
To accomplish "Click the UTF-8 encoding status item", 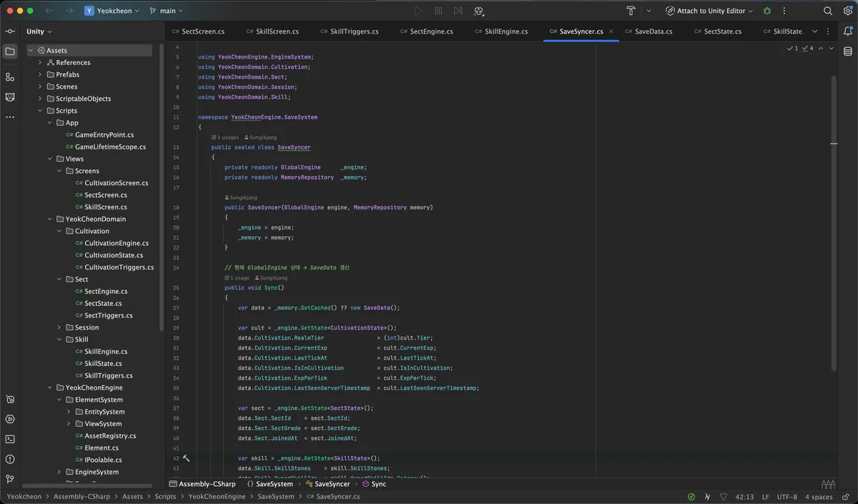I will (x=787, y=497).
